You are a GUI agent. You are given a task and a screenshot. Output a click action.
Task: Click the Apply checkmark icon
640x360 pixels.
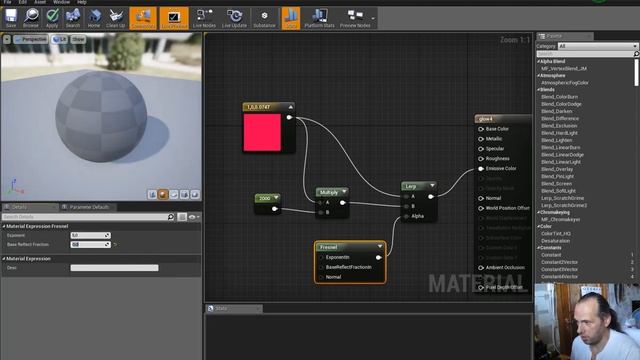coord(52,18)
